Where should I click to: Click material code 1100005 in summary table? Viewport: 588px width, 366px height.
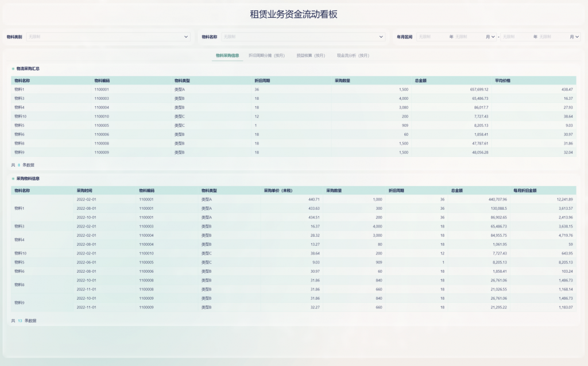click(x=102, y=125)
